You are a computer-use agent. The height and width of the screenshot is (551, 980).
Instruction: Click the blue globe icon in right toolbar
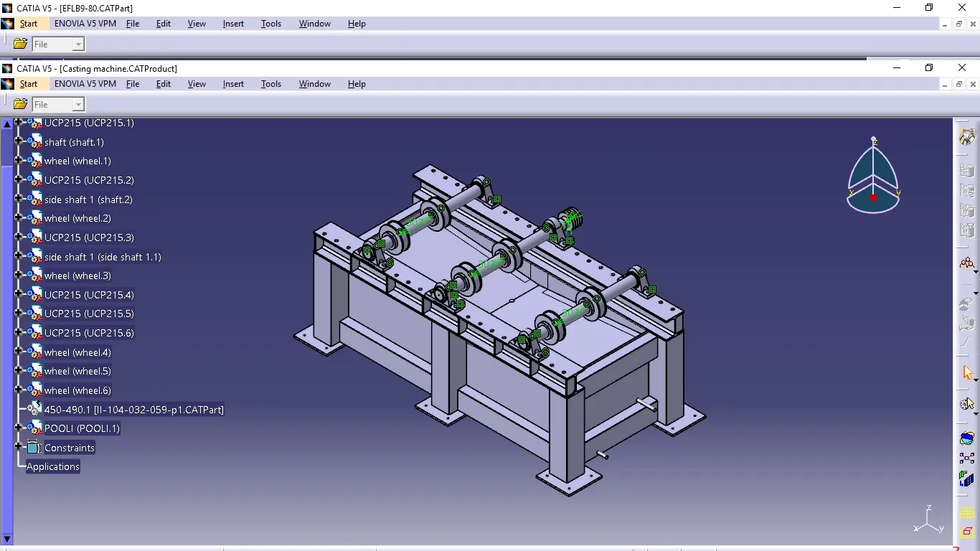(967, 439)
